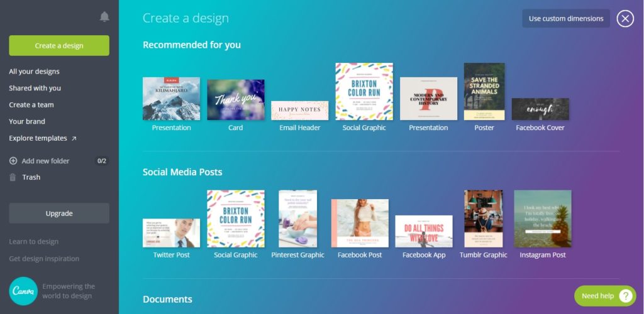Close the Create a design panel
The image size is (644, 314).
click(x=625, y=19)
